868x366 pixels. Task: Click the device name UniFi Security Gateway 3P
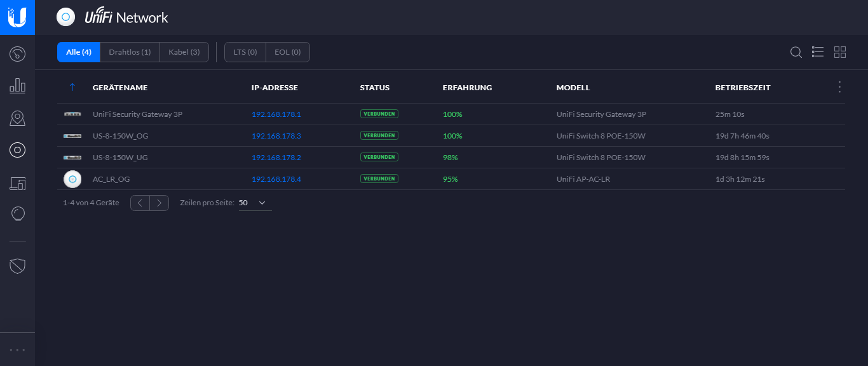138,114
